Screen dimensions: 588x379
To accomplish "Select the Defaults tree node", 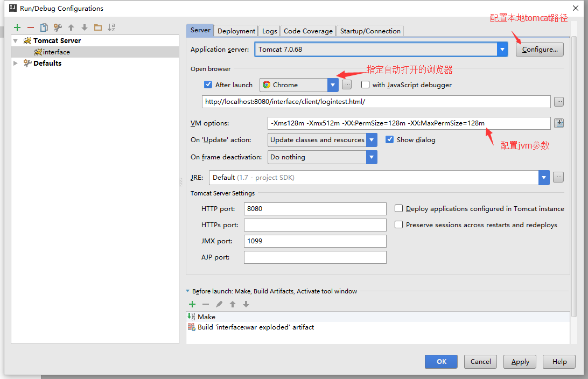I will [47, 64].
